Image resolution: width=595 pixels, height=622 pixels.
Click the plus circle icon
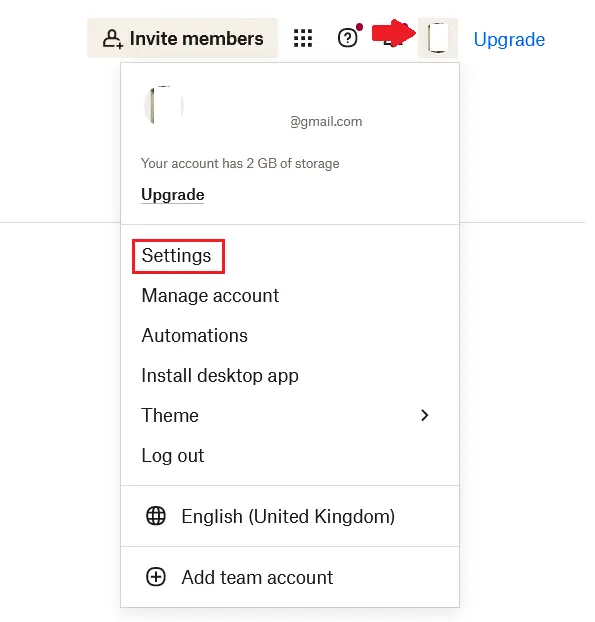point(156,577)
